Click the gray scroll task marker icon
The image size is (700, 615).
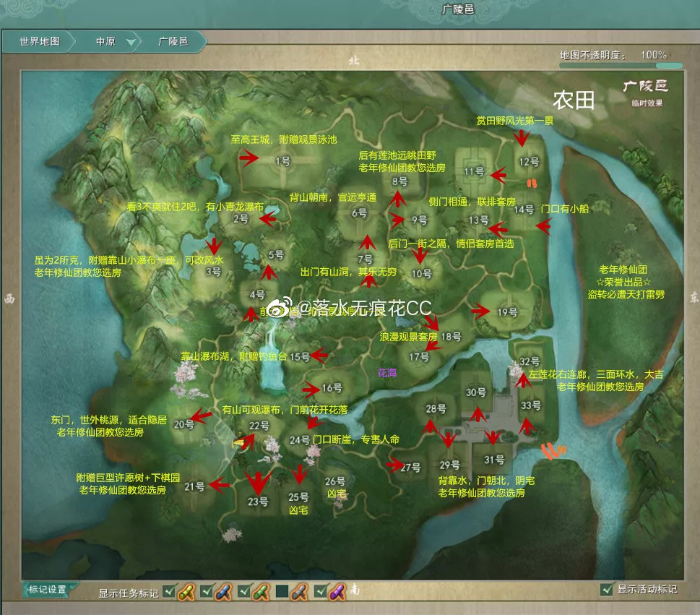pyautogui.click(x=298, y=592)
